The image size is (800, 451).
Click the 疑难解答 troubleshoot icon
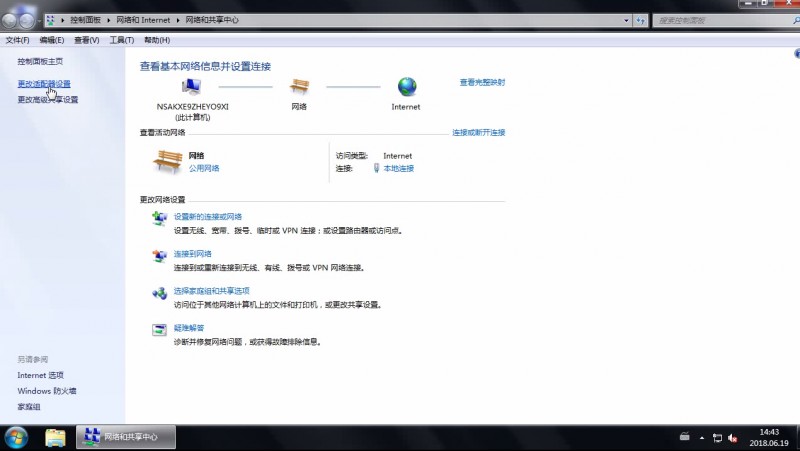coord(159,330)
